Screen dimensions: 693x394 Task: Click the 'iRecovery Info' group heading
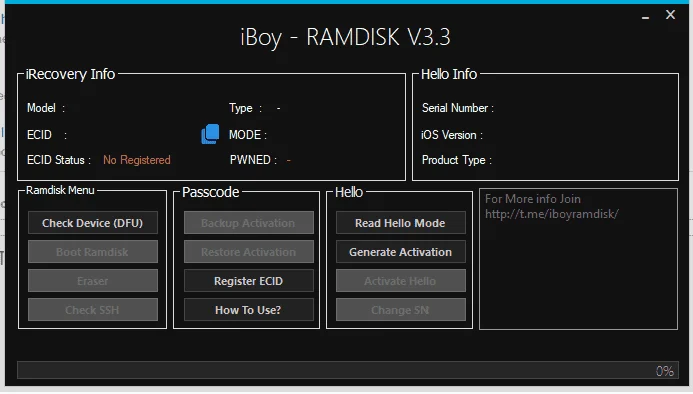[70, 74]
